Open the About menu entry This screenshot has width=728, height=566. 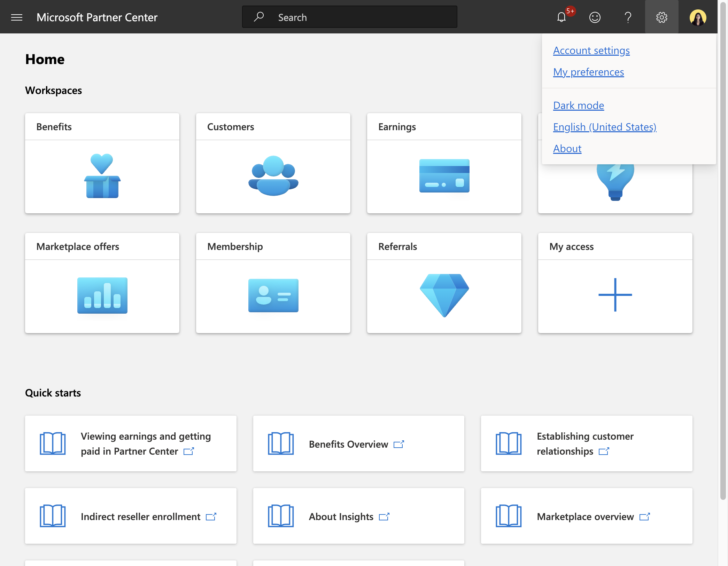tap(567, 149)
